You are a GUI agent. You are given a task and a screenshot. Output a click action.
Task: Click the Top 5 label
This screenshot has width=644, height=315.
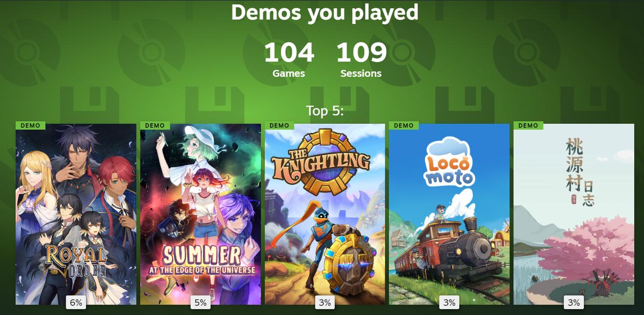(x=325, y=111)
